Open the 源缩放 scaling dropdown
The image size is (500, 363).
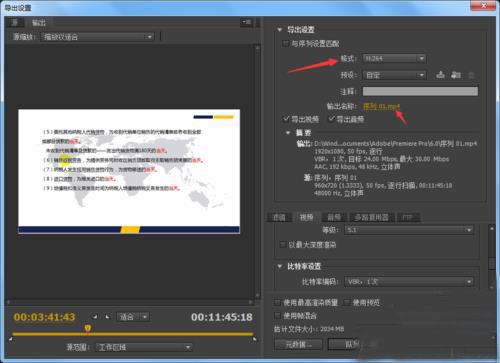(x=97, y=37)
